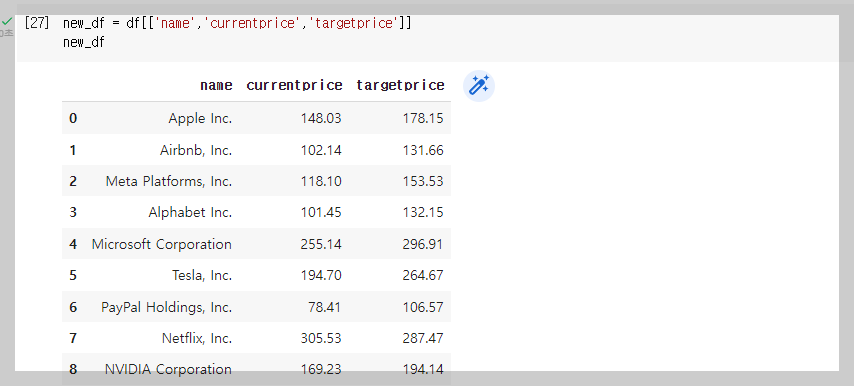Click the 'targetprice' column header
Viewport: 854px width, 386px height.
coord(400,85)
